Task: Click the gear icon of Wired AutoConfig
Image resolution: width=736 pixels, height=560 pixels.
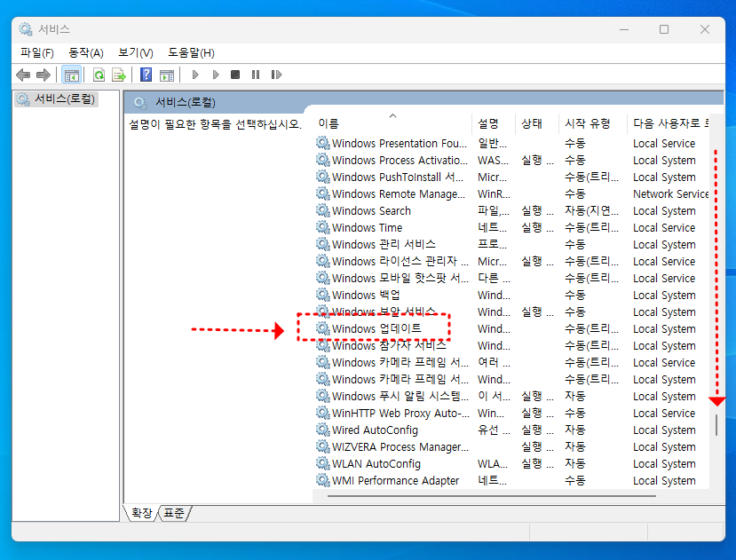Action: (323, 430)
